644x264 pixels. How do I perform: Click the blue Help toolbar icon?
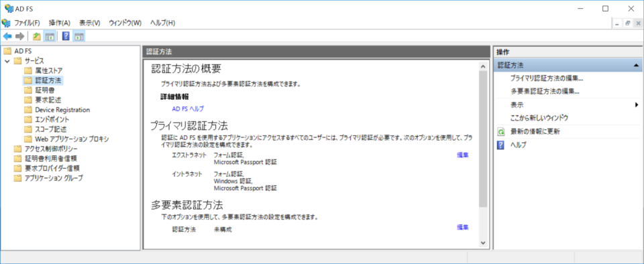65,36
